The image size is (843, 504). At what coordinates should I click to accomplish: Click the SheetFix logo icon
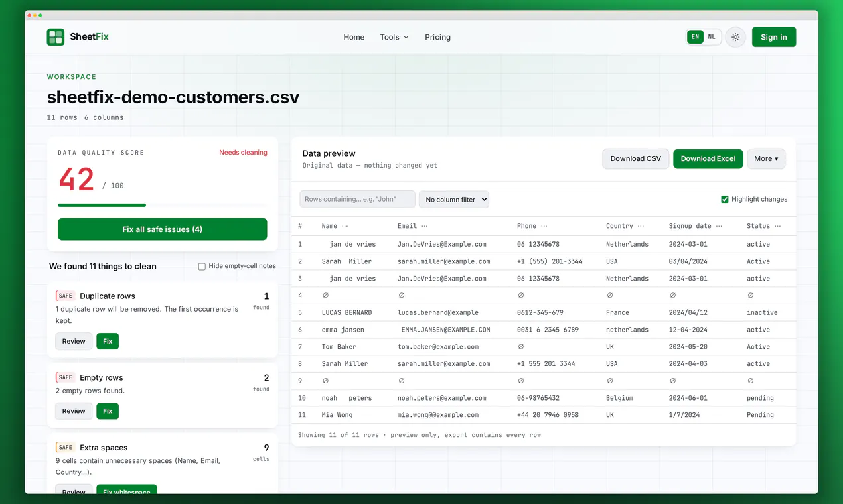click(x=56, y=37)
